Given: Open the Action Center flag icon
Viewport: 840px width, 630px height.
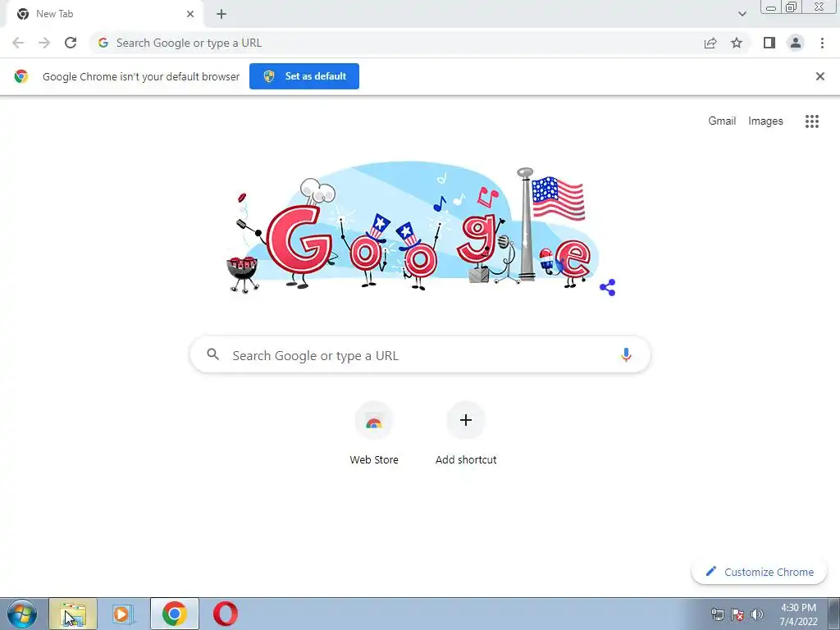Looking at the screenshot, I should [737, 615].
